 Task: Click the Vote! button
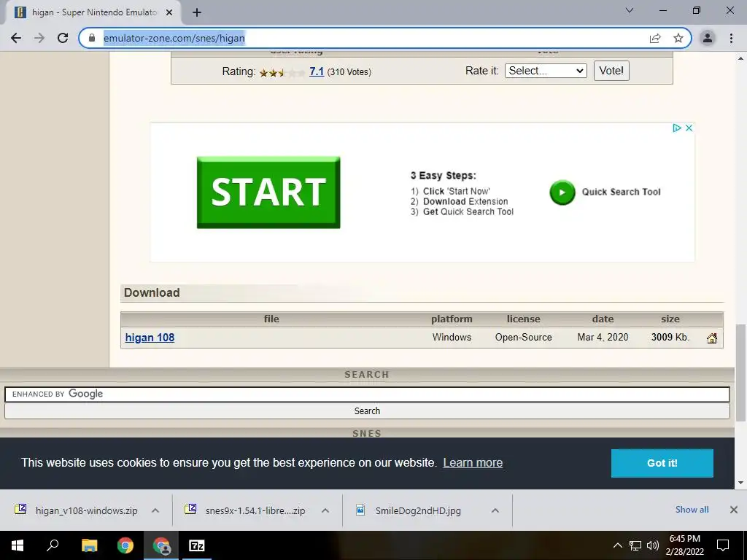point(611,71)
